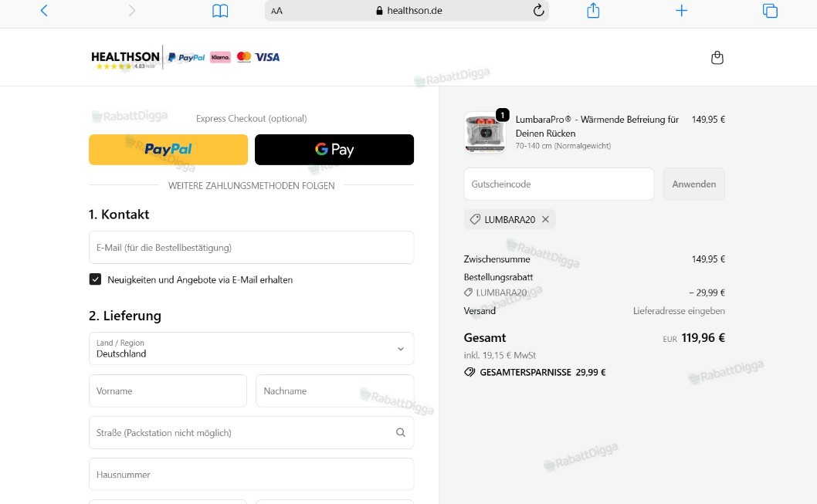Viewport: 817px width, 504px height.
Task: Uncheck Neuigkeiten und Angebote via E-Mail checkbox
Action: [x=95, y=279]
